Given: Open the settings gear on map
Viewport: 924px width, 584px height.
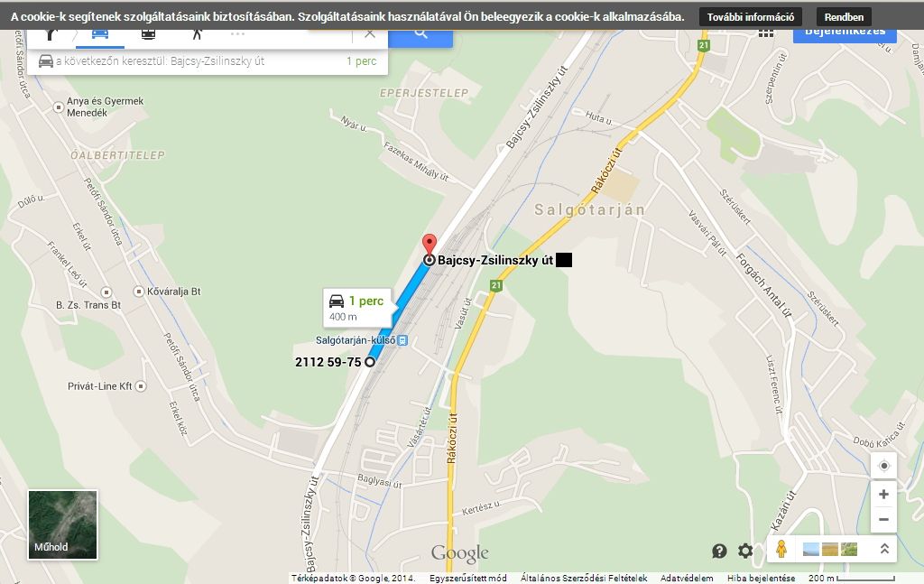Looking at the screenshot, I should coord(745,551).
